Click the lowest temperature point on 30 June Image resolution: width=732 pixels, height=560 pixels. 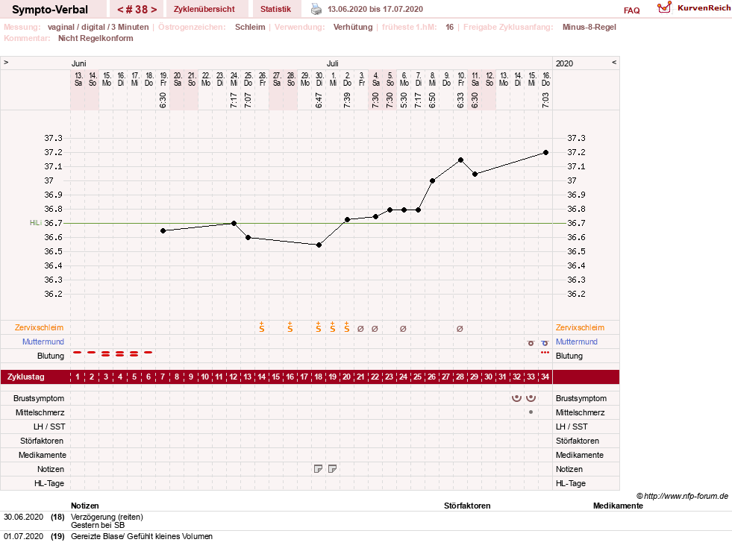(319, 245)
